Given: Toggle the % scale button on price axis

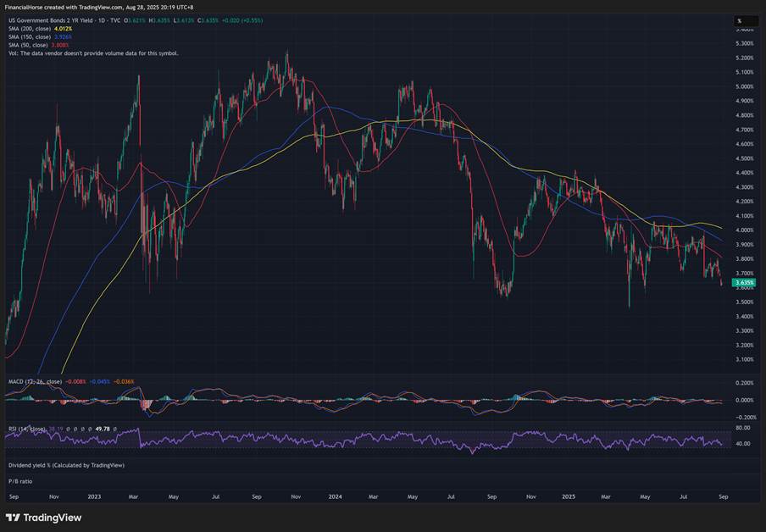Looking at the screenshot, I should [738, 20].
